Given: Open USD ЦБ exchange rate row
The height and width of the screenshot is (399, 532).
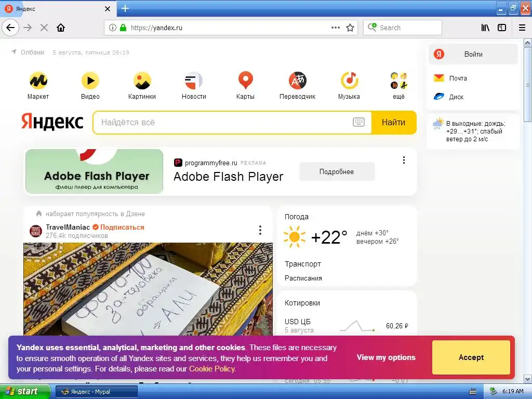Looking at the screenshot, I should tap(347, 326).
